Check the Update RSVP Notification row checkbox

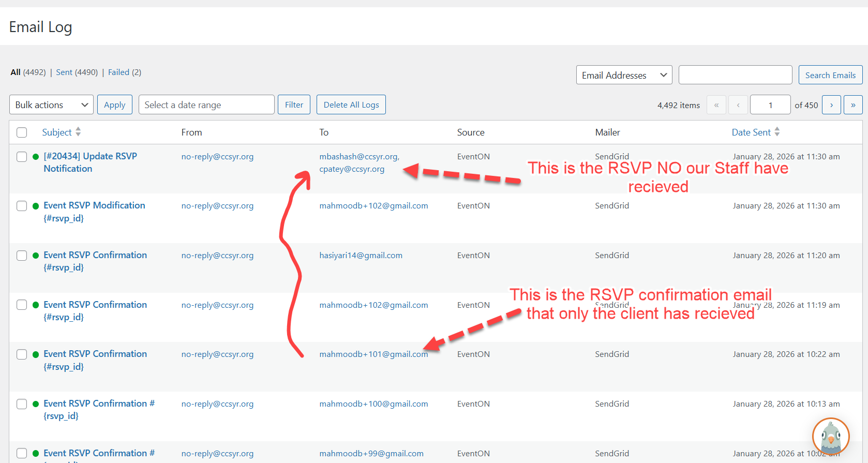pos(22,157)
